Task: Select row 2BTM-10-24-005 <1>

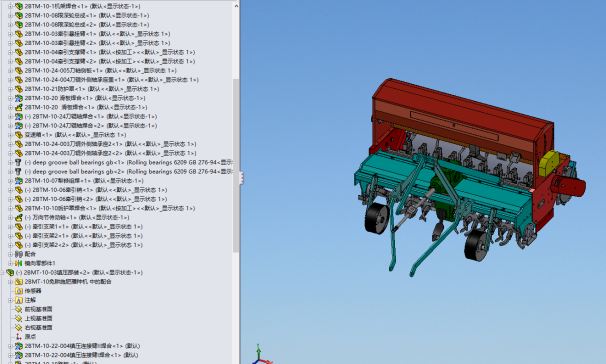Action: coord(100,71)
